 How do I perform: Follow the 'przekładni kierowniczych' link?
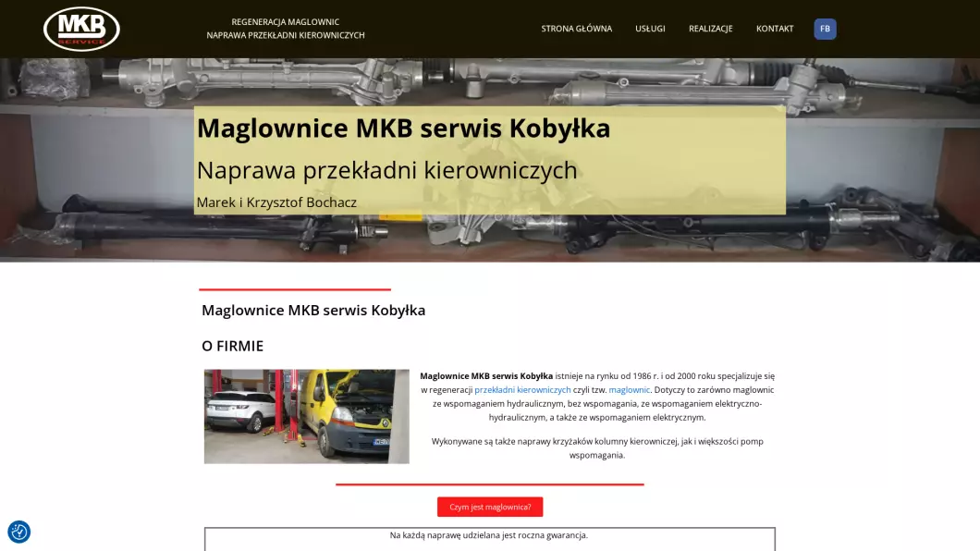(x=522, y=390)
